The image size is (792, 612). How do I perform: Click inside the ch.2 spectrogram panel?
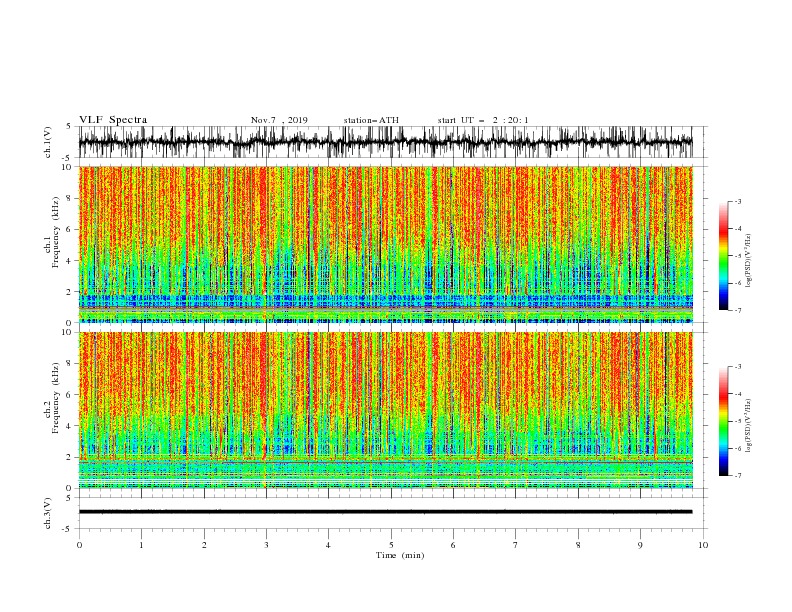point(385,410)
